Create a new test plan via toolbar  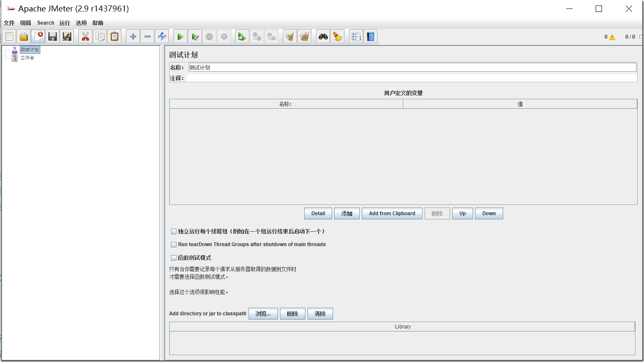coord(9,36)
